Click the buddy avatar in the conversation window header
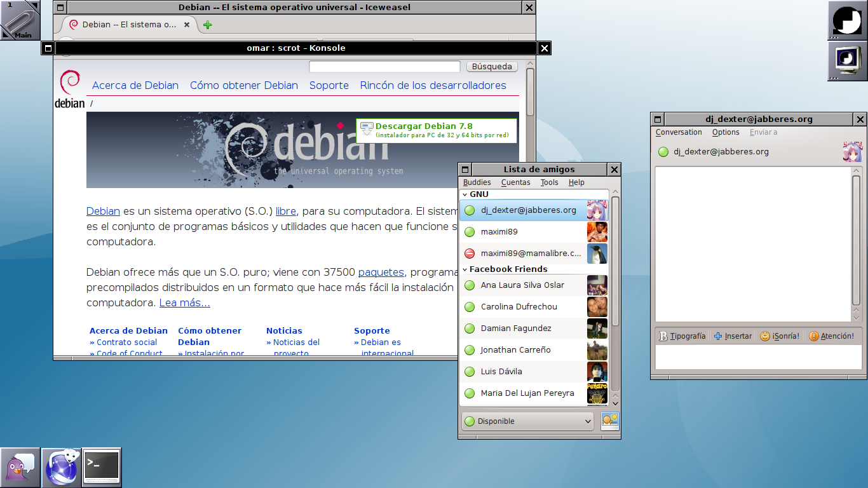This screenshot has height=488, width=868. click(x=852, y=152)
